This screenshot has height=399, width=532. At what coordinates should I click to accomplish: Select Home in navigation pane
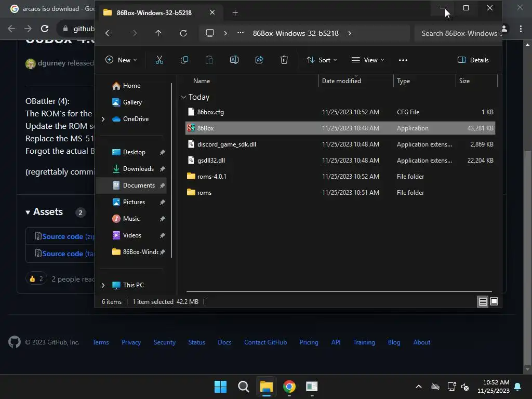pos(131,86)
